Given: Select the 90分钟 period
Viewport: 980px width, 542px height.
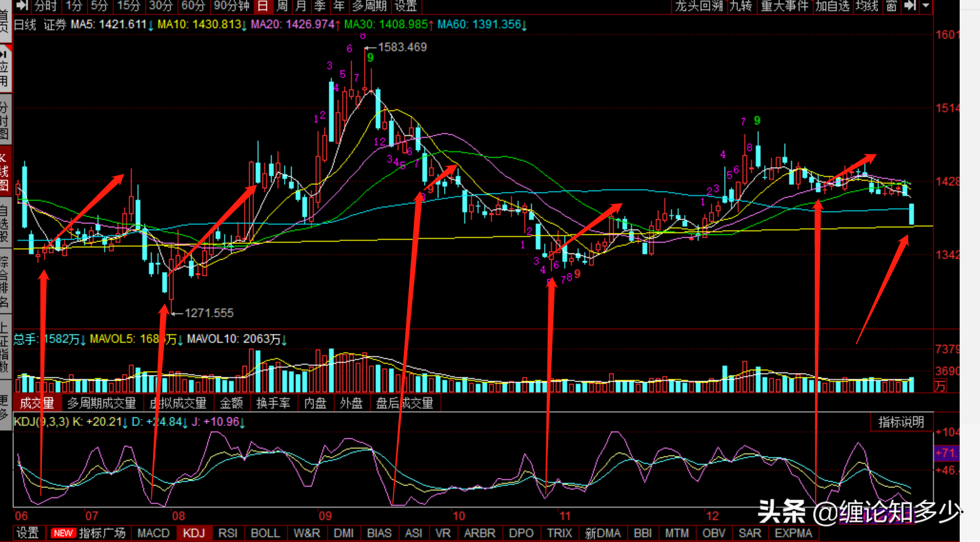Looking at the screenshot, I should click(231, 6).
